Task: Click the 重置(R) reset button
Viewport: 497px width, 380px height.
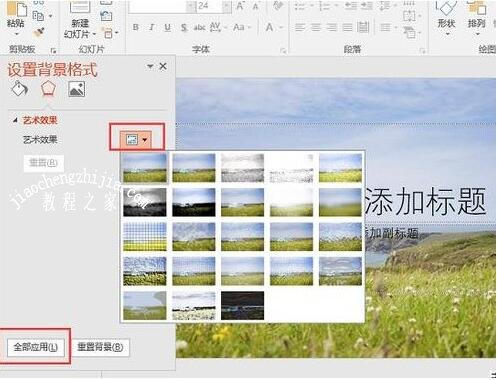Action: click(44, 163)
